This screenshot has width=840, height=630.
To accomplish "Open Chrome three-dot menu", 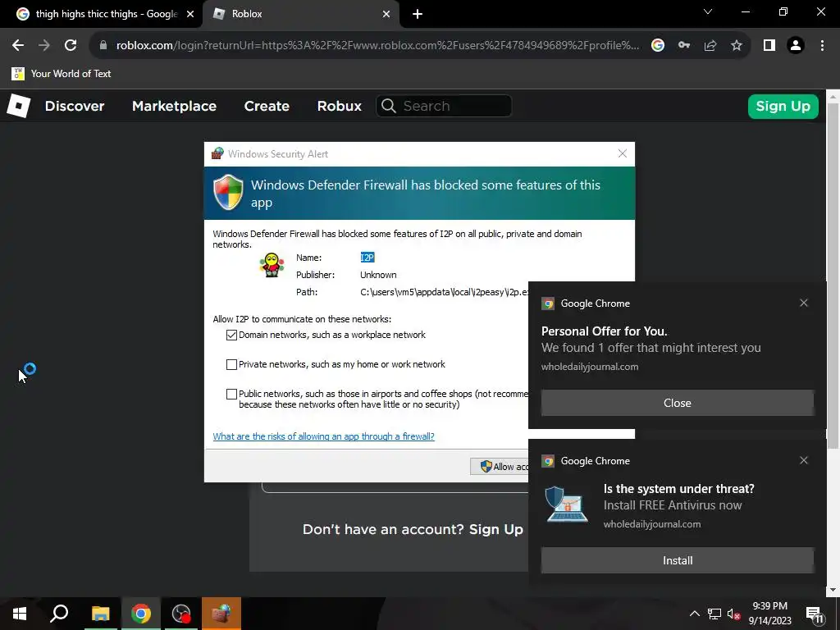I will pos(822,46).
